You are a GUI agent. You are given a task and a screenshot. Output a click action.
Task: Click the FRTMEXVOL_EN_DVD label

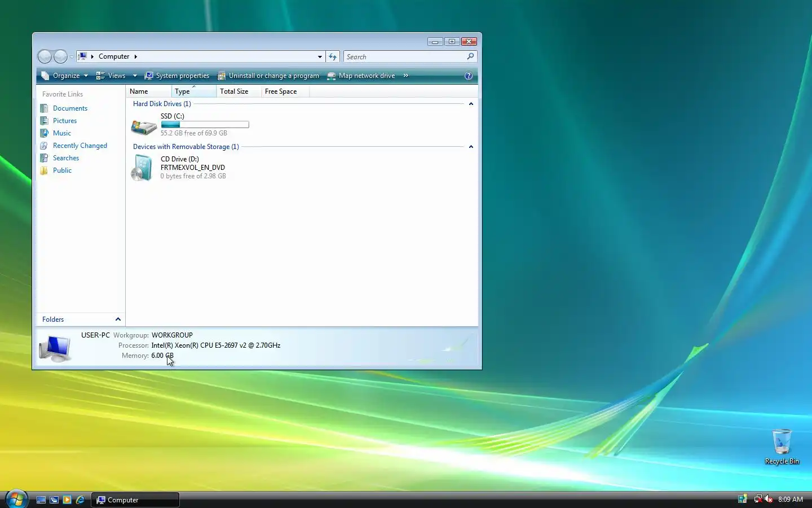pos(193,168)
